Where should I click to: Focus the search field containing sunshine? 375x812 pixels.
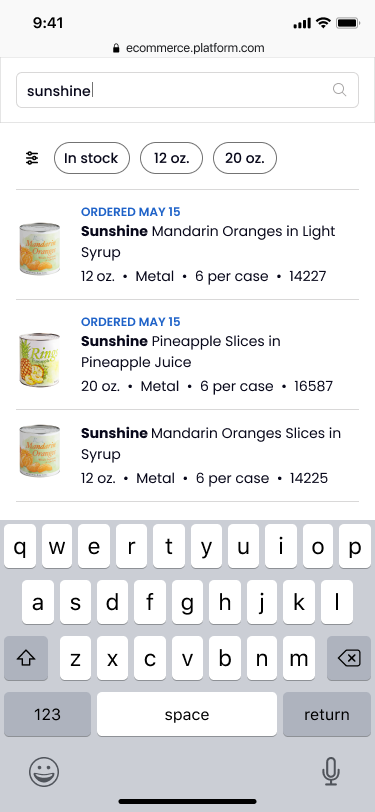click(188, 90)
